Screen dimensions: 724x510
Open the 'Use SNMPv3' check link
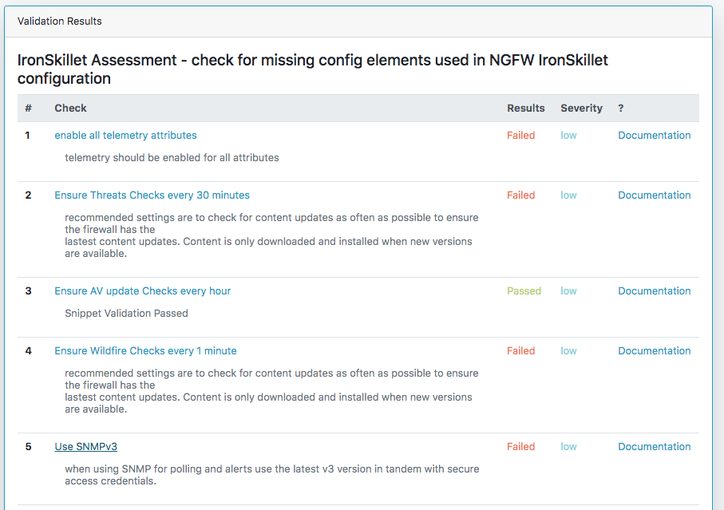[x=86, y=447]
